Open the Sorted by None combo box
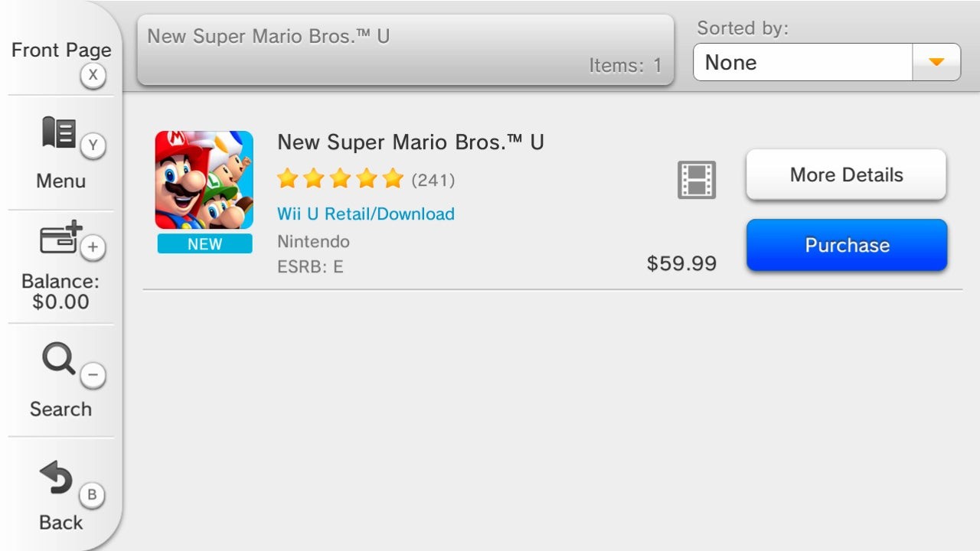The image size is (980, 551). [803, 62]
